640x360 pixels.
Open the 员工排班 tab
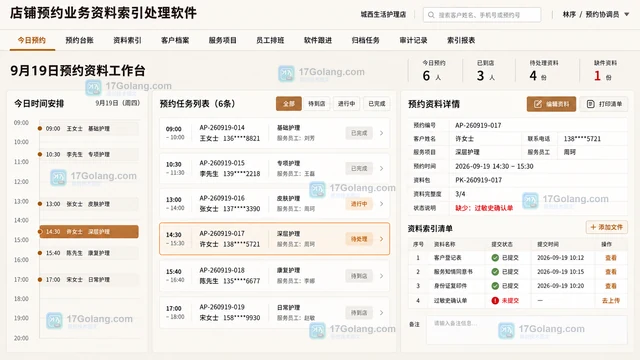[x=270, y=40]
